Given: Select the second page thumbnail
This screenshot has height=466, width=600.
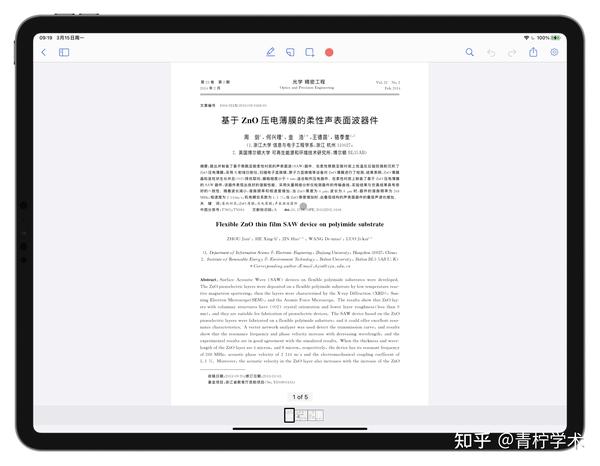Looking at the screenshot, I should click(302, 415).
